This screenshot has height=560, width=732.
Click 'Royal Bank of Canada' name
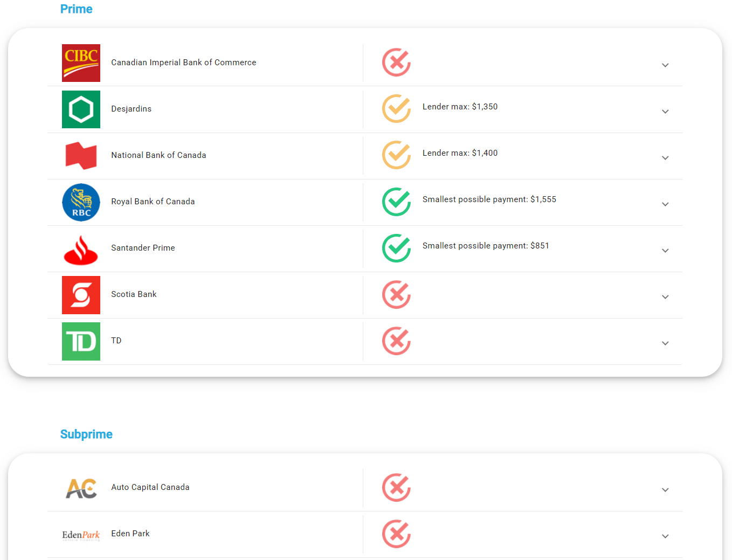[153, 202]
